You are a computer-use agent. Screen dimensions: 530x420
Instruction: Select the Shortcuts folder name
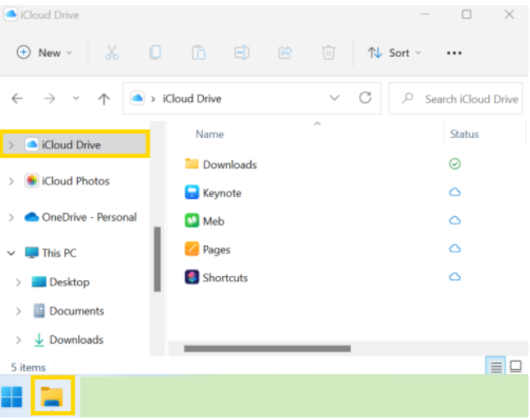(225, 278)
